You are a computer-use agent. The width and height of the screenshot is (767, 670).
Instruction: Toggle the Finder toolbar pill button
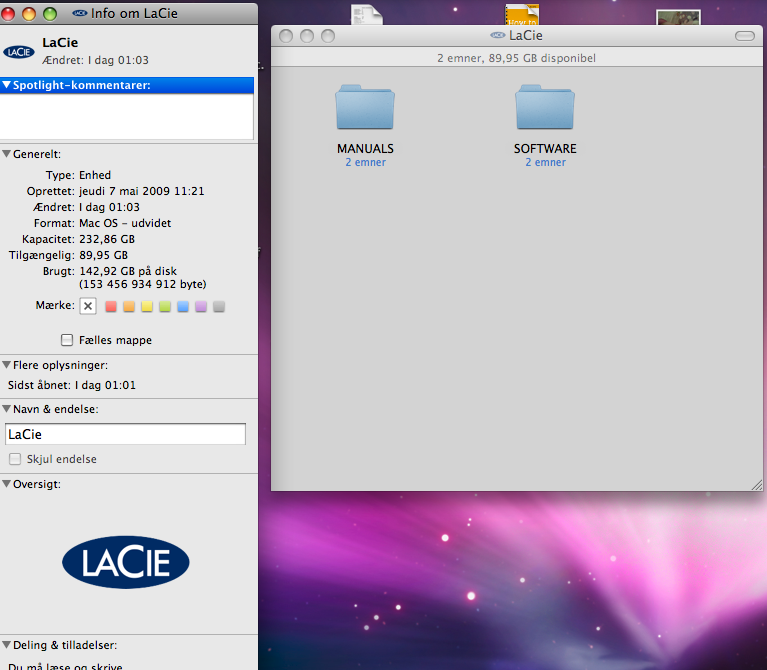pyautogui.click(x=745, y=36)
